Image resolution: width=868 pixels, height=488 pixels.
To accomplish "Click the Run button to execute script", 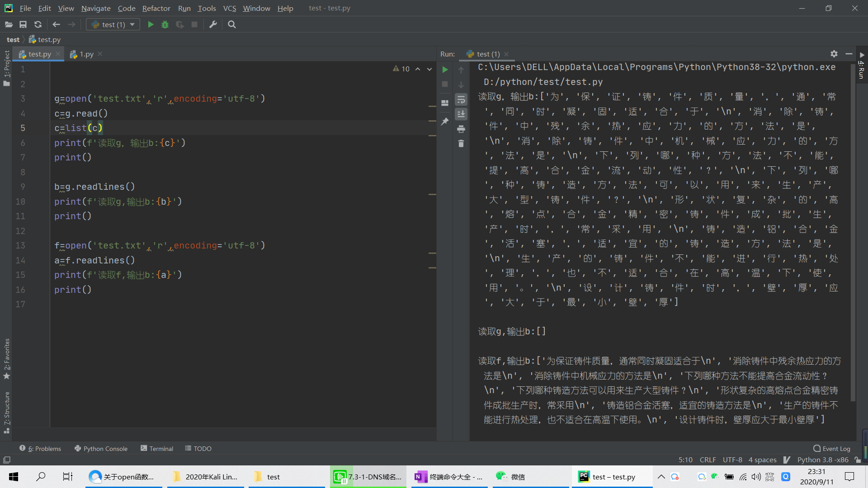I will (x=150, y=24).
